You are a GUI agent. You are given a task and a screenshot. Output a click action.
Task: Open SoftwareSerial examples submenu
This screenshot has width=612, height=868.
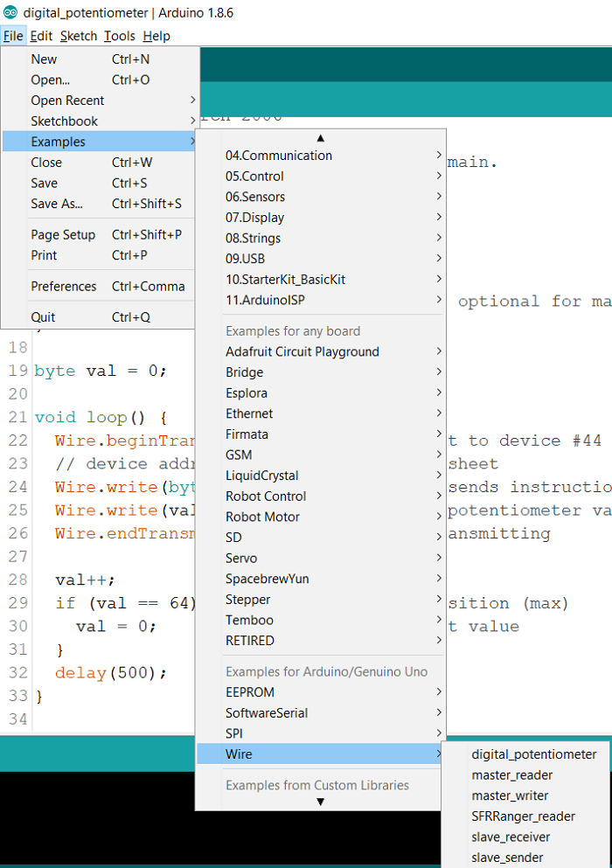click(321, 713)
